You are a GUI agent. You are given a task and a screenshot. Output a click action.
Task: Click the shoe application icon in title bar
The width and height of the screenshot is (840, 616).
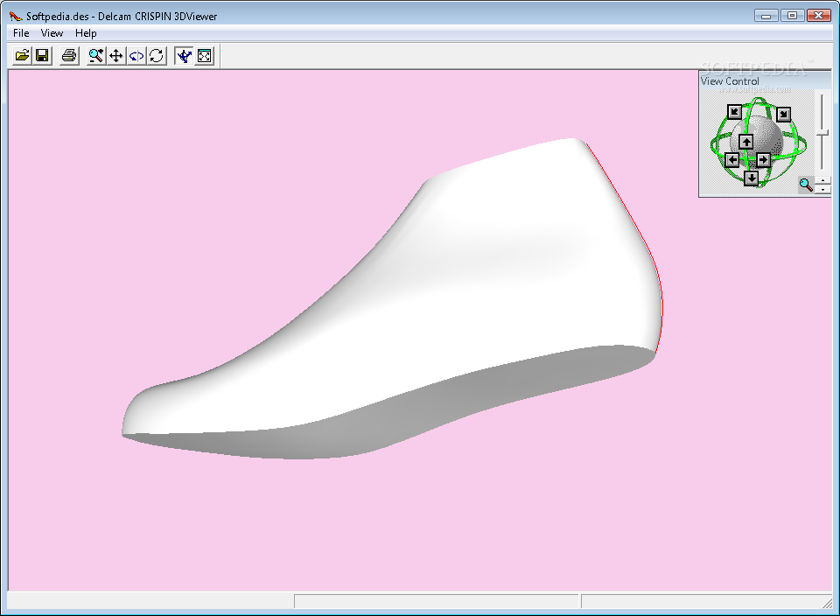point(16,16)
